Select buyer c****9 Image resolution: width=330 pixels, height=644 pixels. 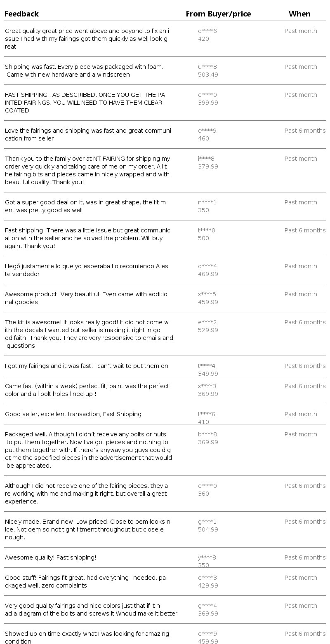[x=207, y=131]
